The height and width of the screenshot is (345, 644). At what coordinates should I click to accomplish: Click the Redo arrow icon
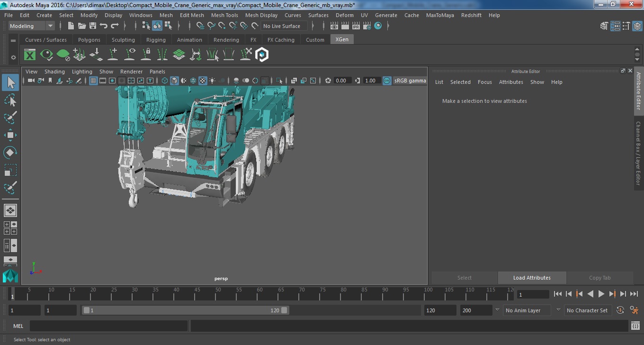click(x=115, y=26)
